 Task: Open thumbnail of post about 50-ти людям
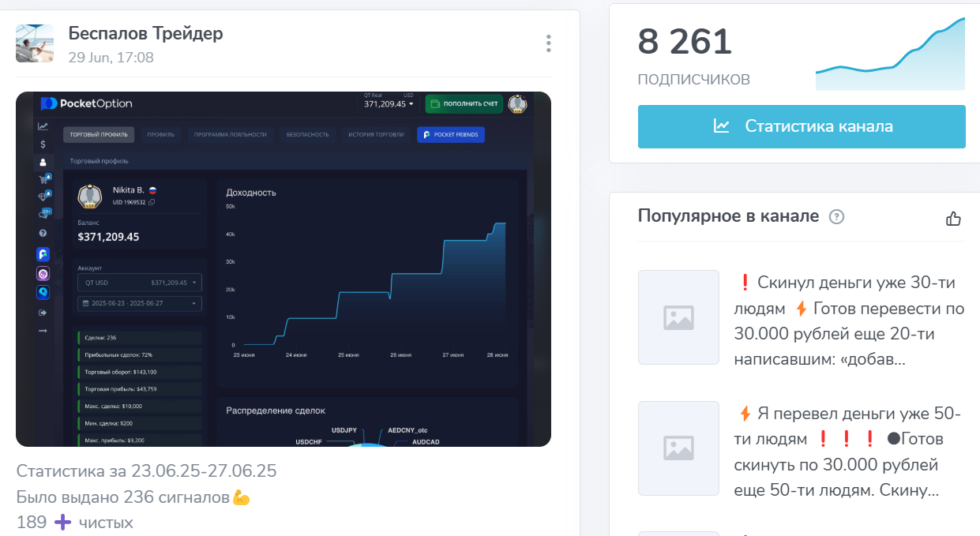pyautogui.click(x=678, y=448)
